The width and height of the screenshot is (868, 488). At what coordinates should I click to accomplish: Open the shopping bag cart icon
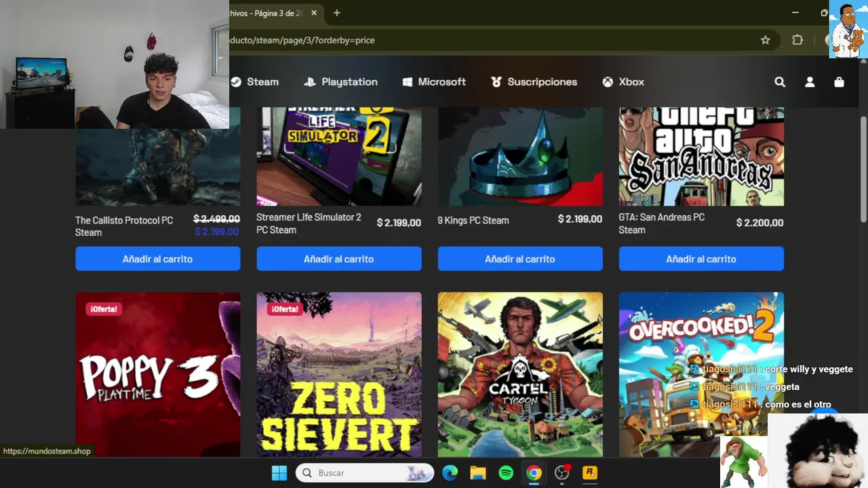[x=839, y=82]
